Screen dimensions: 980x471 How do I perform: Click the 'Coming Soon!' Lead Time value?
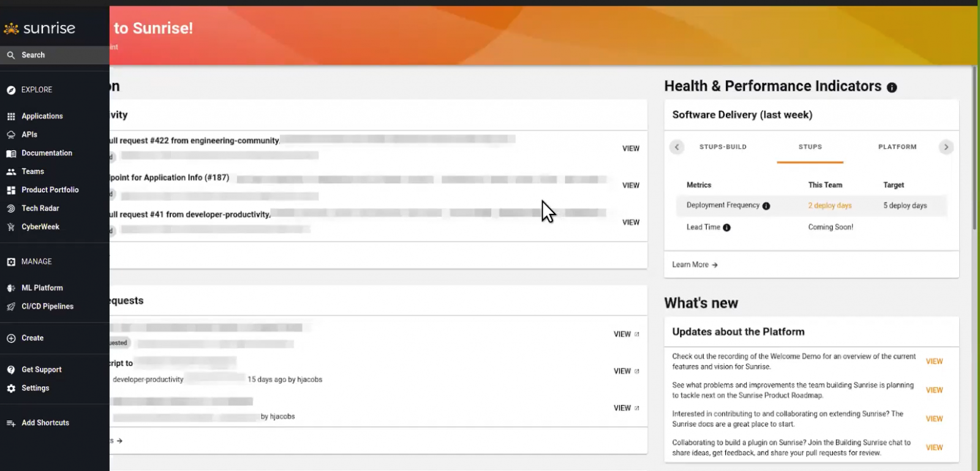click(x=831, y=227)
